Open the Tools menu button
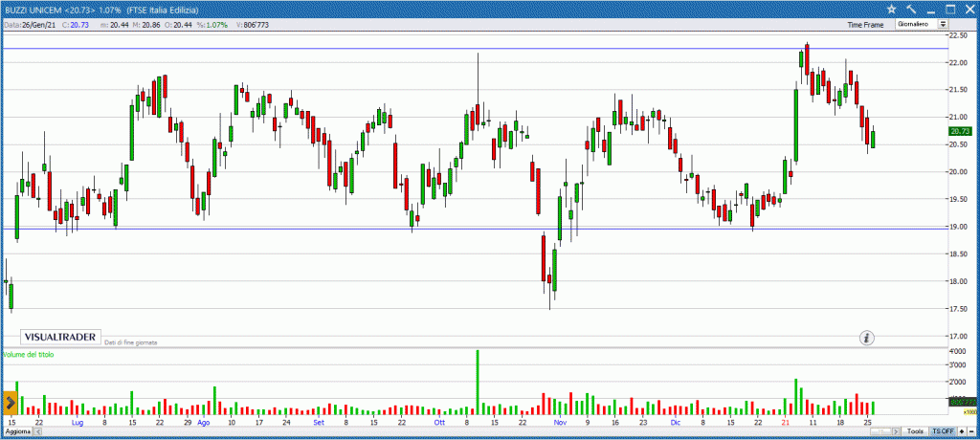Viewport: 980px width, 440px height. point(916,431)
